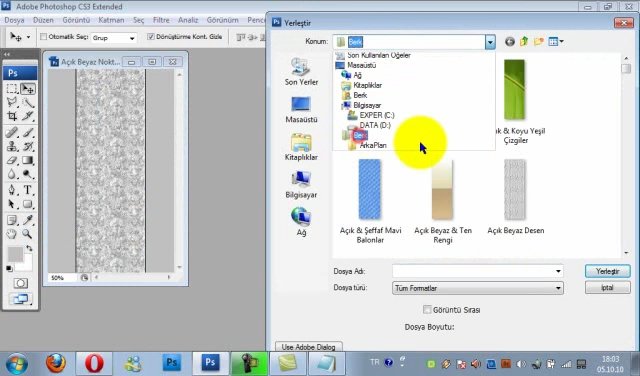Select the Crop tool in toolbox
The height and width of the screenshot is (376, 640).
[12, 116]
